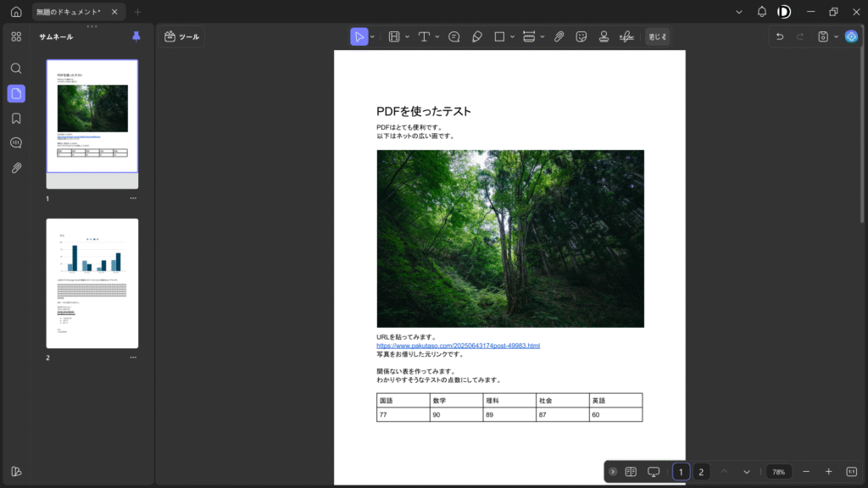
Task: Open the ツール menu
Action: tap(181, 36)
